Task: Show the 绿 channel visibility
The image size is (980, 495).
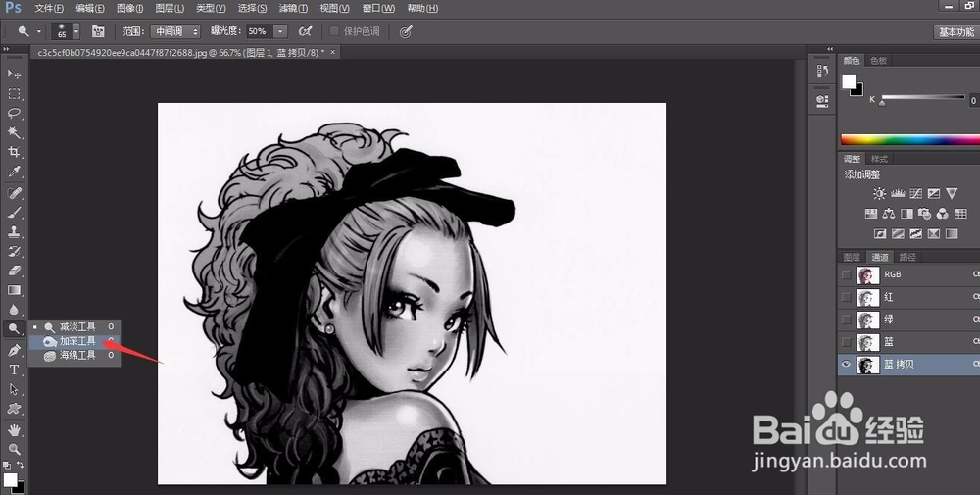Action: [847, 320]
